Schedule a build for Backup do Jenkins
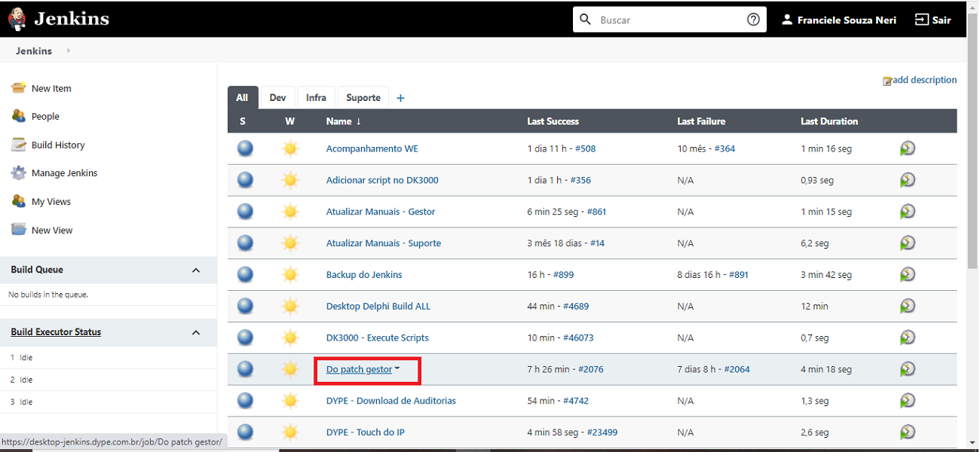 click(x=908, y=275)
